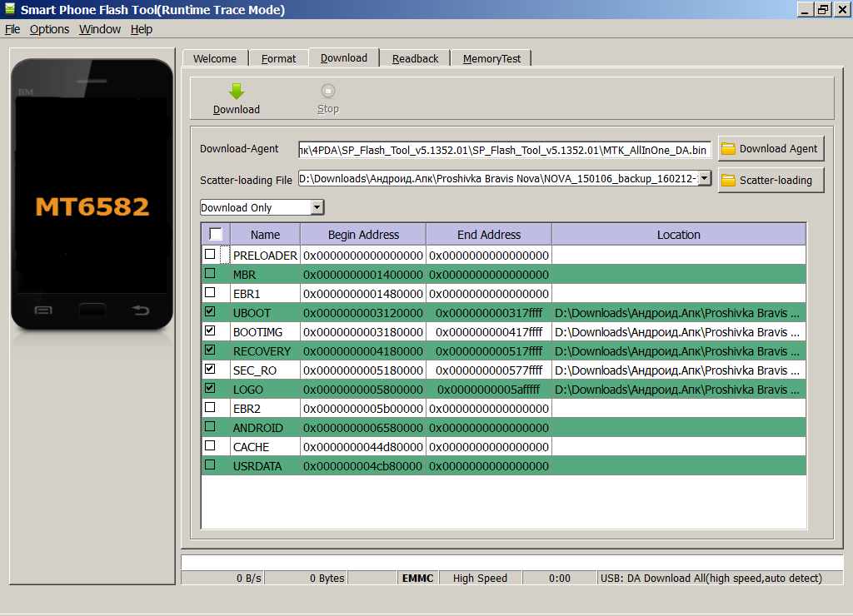Click the Scatter-loading folder icon
Image resolution: width=853 pixels, height=616 pixels.
point(729,180)
